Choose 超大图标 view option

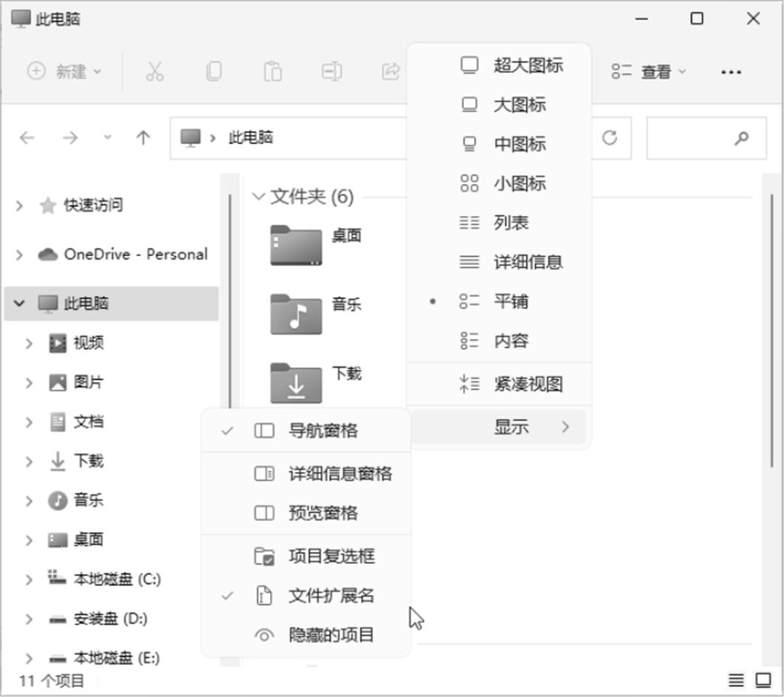[527, 65]
